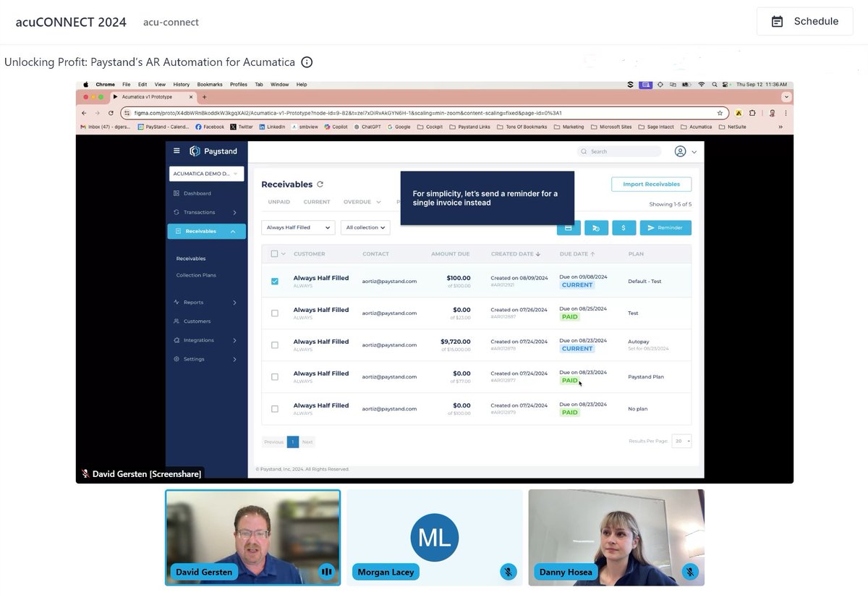Open ChatGPT bookmark

pyautogui.click(x=367, y=127)
